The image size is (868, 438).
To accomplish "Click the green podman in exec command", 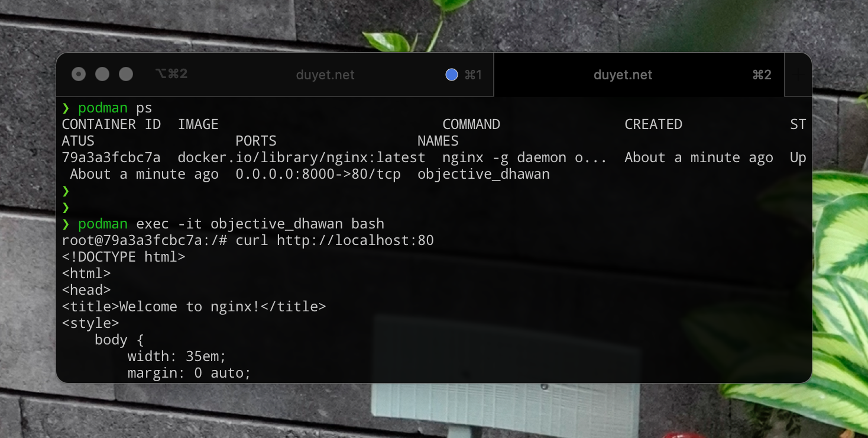I will point(103,224).
